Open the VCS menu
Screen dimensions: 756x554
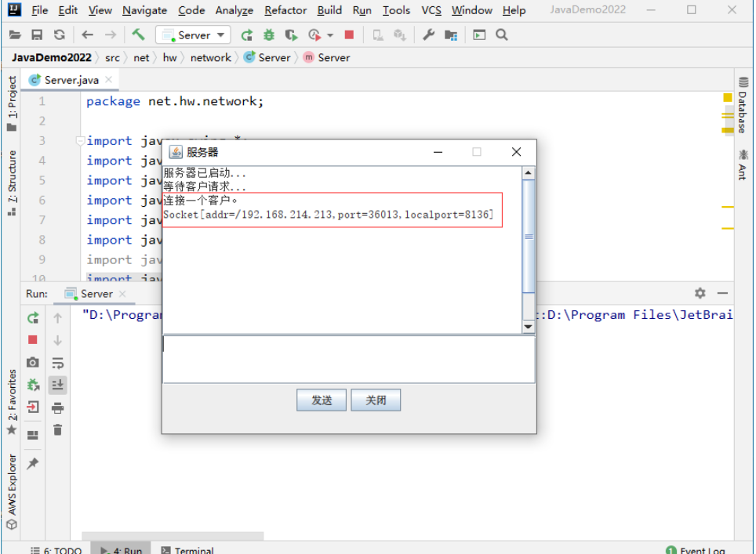click(x=431, y=10)
